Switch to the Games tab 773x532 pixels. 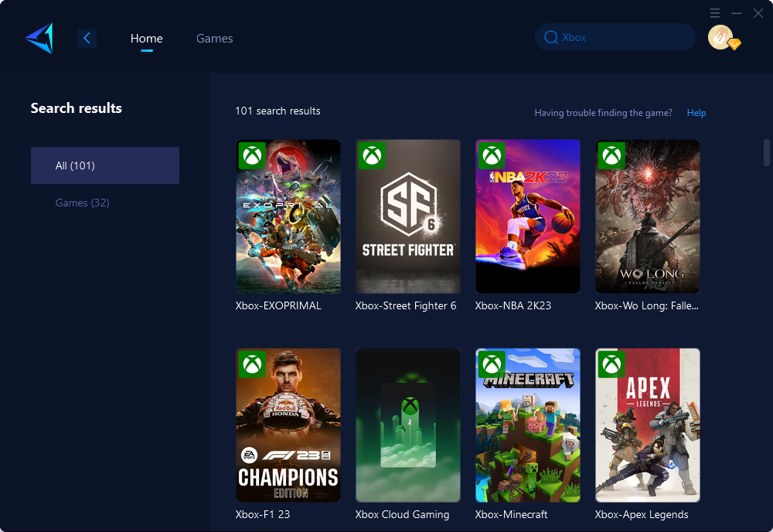coord(214,38)
